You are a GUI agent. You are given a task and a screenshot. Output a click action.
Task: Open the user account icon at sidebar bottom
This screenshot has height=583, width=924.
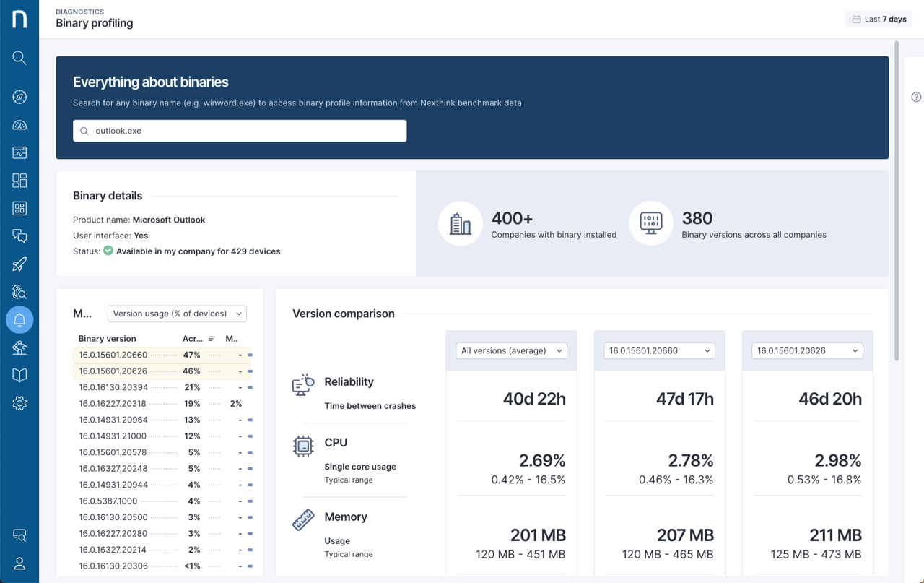[19, 564]
